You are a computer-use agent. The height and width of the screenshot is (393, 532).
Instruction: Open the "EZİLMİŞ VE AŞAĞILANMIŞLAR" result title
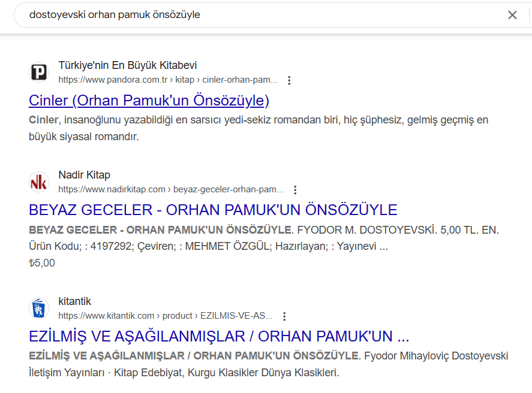pyautogui.click(x=219, y=335)
